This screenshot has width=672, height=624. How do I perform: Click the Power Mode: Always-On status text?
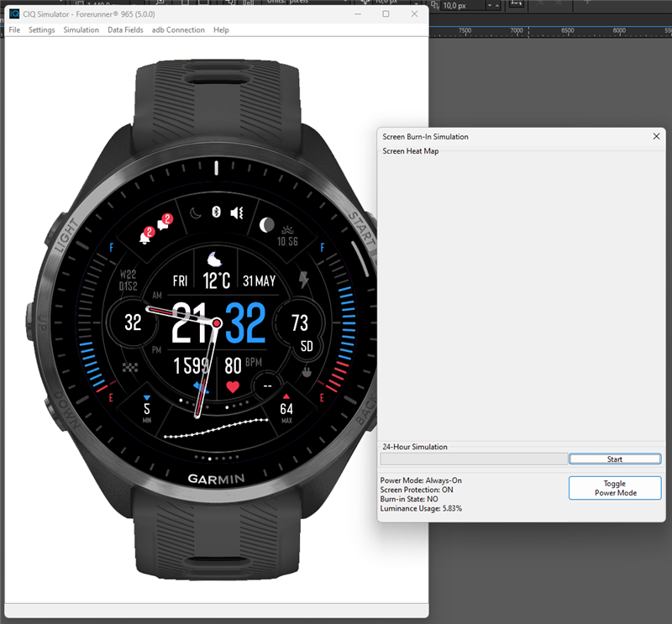421,480
